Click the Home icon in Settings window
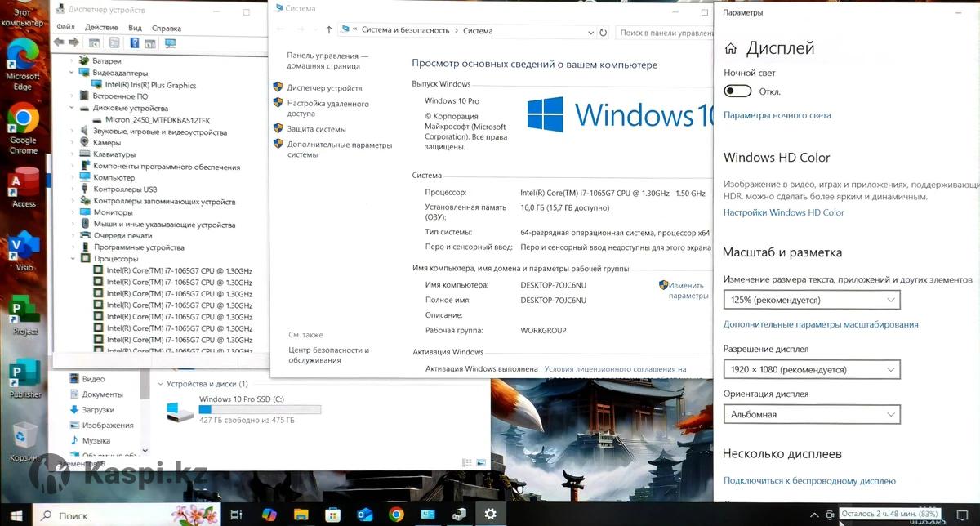The height and width of the screenshot is (526, 980). pyautogui.click(x=731, y=49)
